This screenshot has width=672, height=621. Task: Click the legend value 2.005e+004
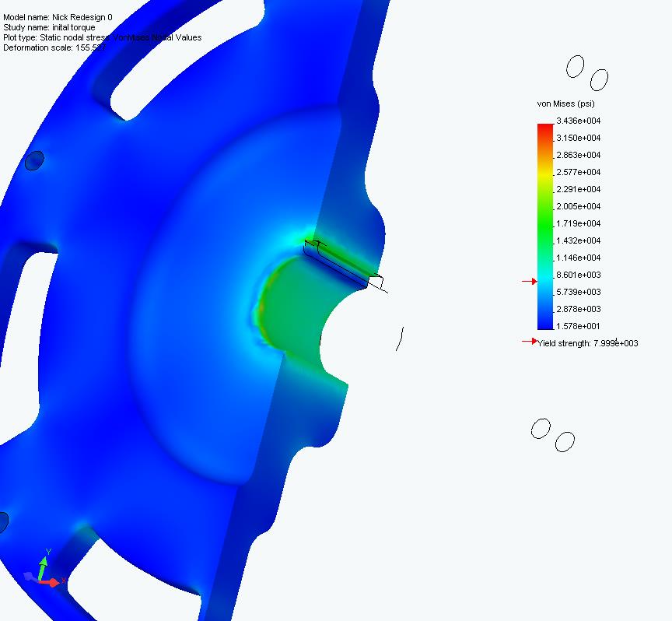(579, 206)
